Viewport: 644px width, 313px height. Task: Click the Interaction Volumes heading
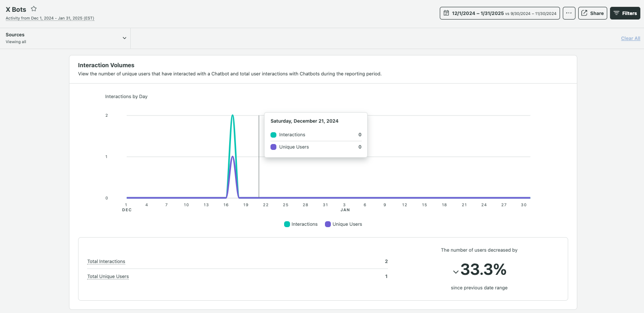click(x=106, y=65)
